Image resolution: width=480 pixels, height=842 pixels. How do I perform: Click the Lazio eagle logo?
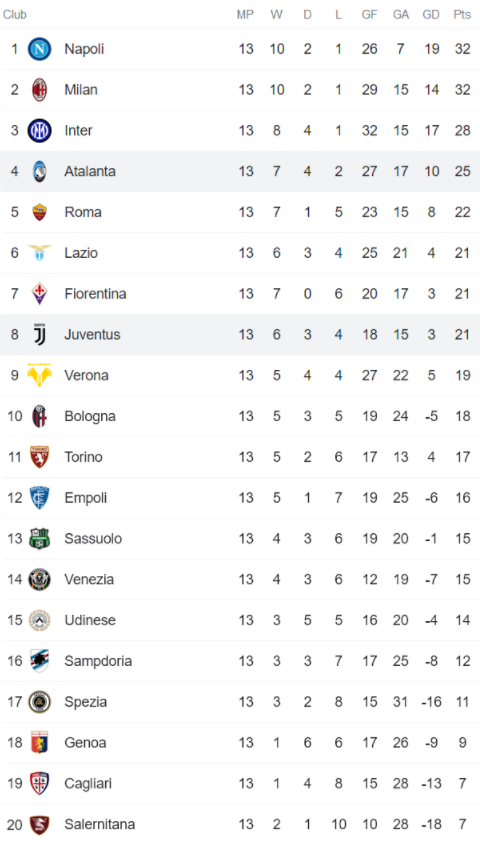tap(39, 253)
